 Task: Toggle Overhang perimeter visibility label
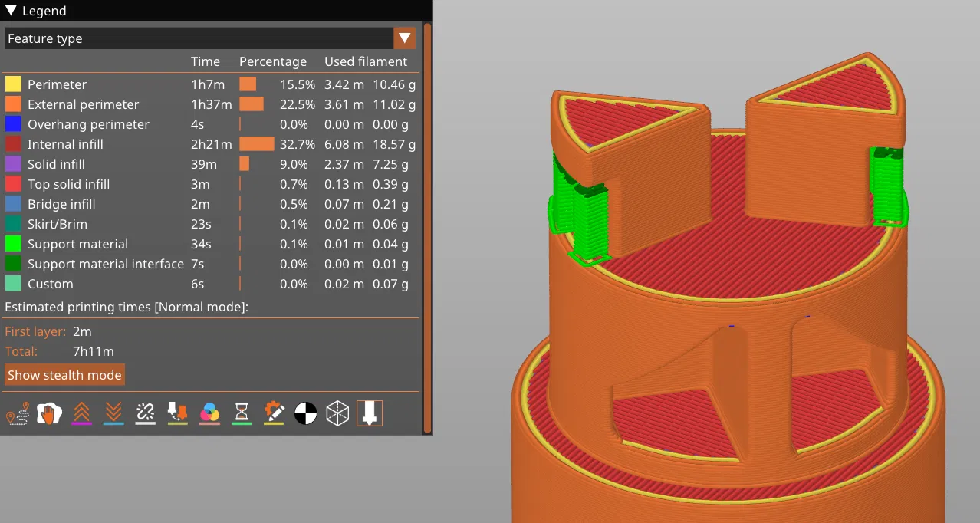[88, 124]
